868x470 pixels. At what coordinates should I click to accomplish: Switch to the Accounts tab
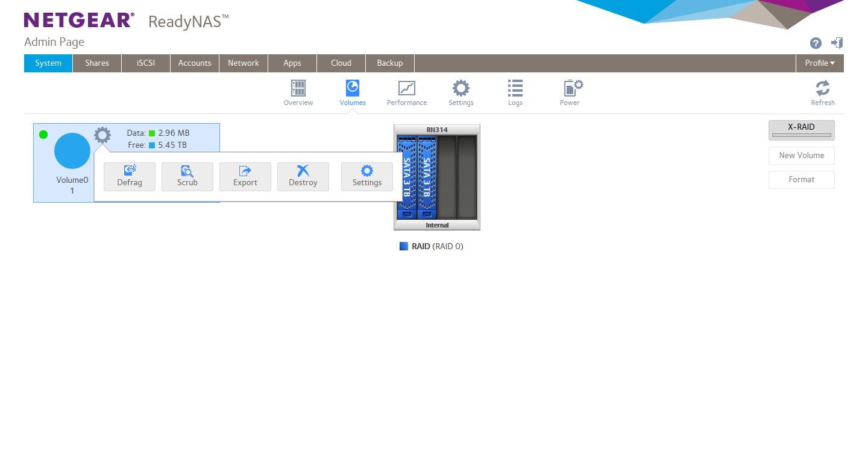[195, 63]
